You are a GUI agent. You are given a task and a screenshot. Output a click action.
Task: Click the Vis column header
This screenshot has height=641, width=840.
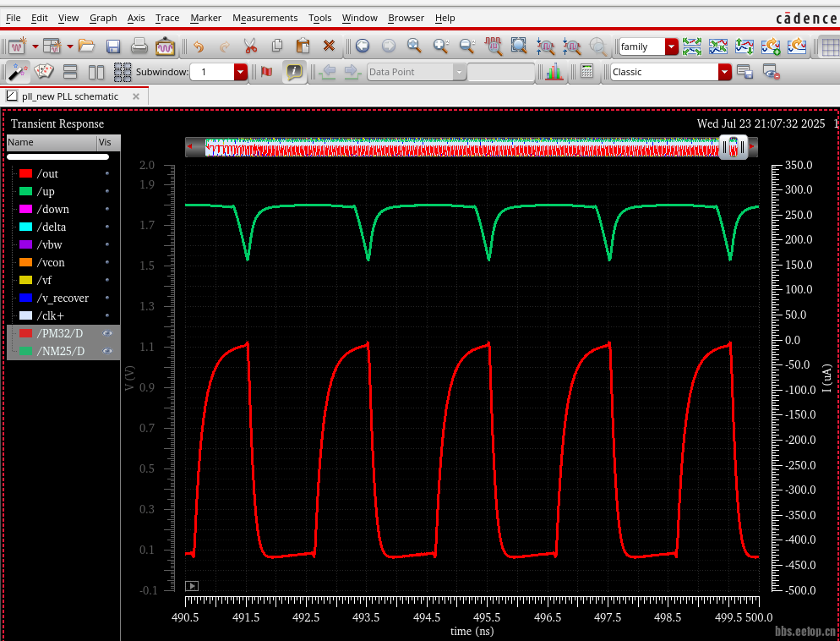[x=108, y=142]
